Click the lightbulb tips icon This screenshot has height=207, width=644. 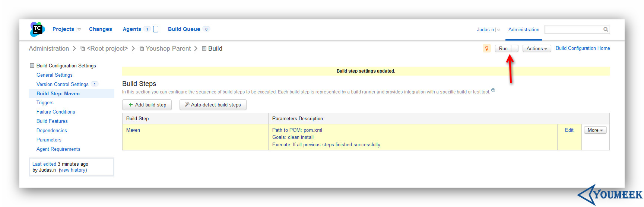pos(486,48)
